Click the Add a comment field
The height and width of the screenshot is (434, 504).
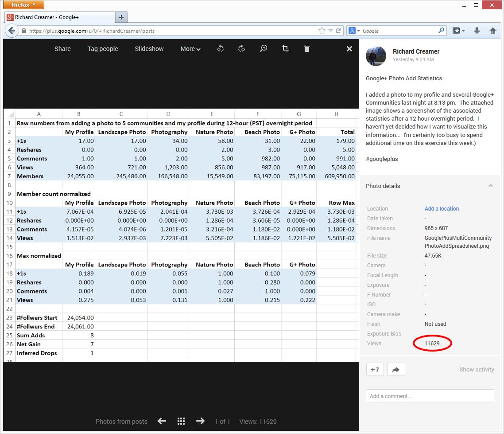coord(430,396)
